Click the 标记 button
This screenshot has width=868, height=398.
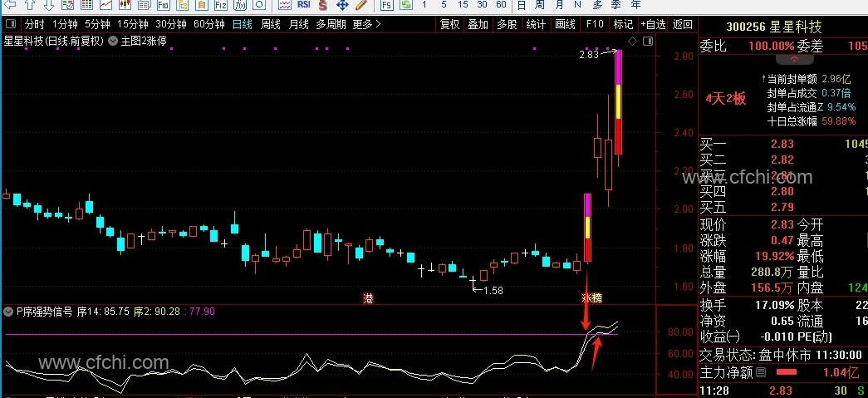623,24
